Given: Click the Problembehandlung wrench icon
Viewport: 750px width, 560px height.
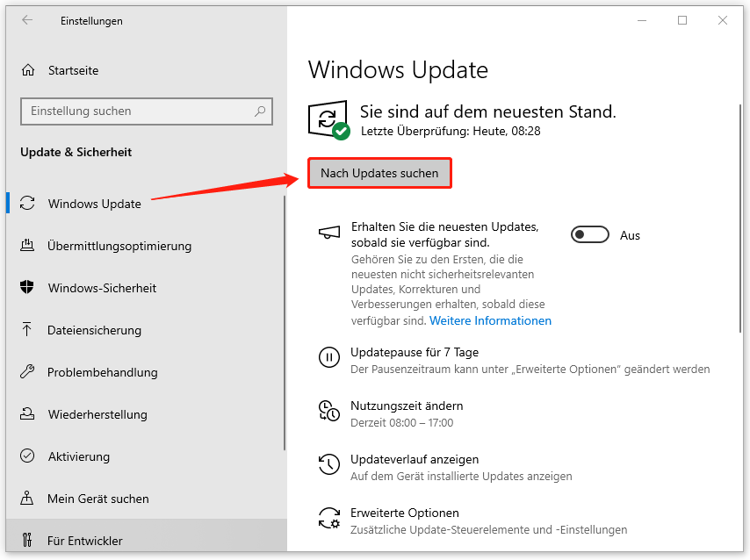Looking at the screenshot, I should 27,371.
